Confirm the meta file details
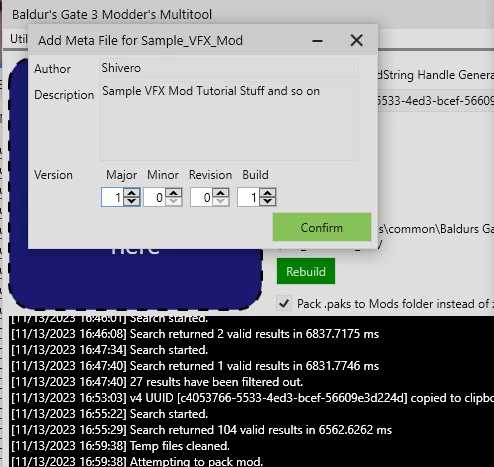The width and height of the screenshot is (494, 467). pyautogui.click(x=322, y=227)
